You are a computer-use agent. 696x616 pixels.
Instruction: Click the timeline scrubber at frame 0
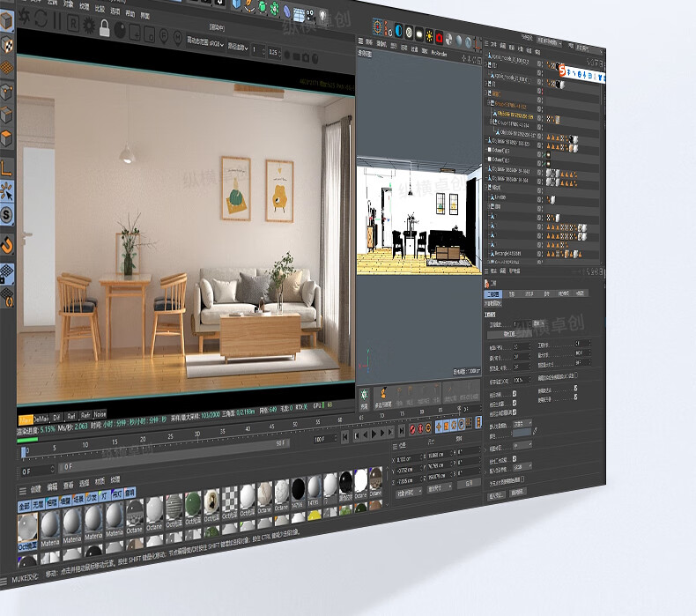click(x=26, y=452)
